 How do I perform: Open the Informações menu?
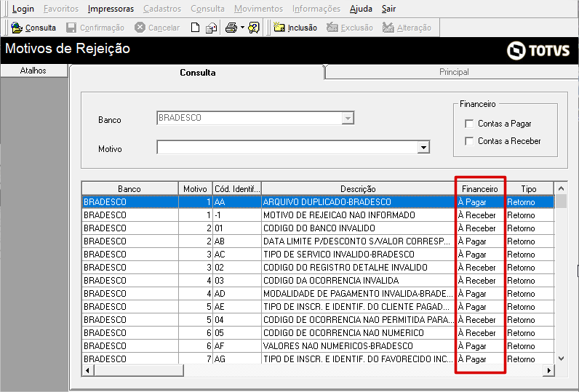click(x=316, y=9)
